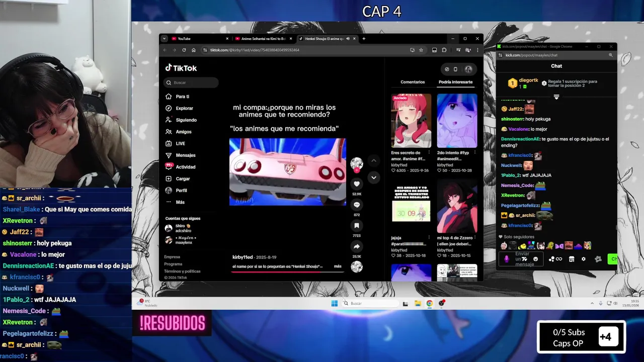Screen dimensions: 644x362
Task: Go to next video with down chevron
Action: pyautogui.click(x=373, y=177)
